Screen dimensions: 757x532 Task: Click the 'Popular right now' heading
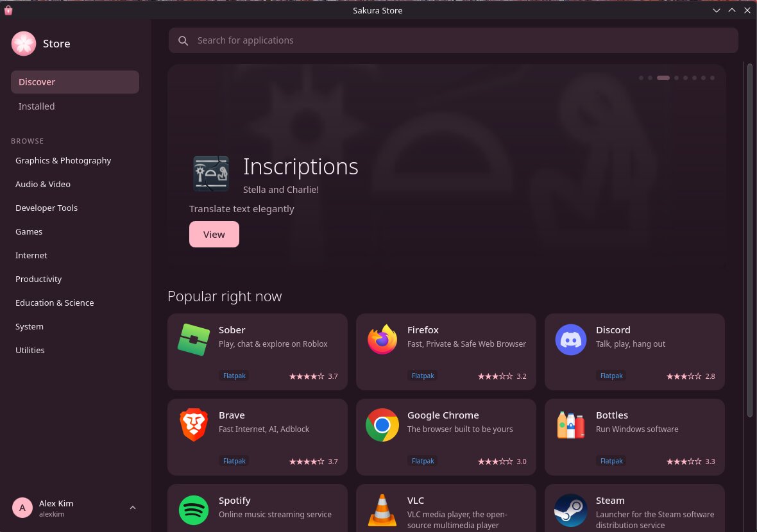[x=225, y=296]
